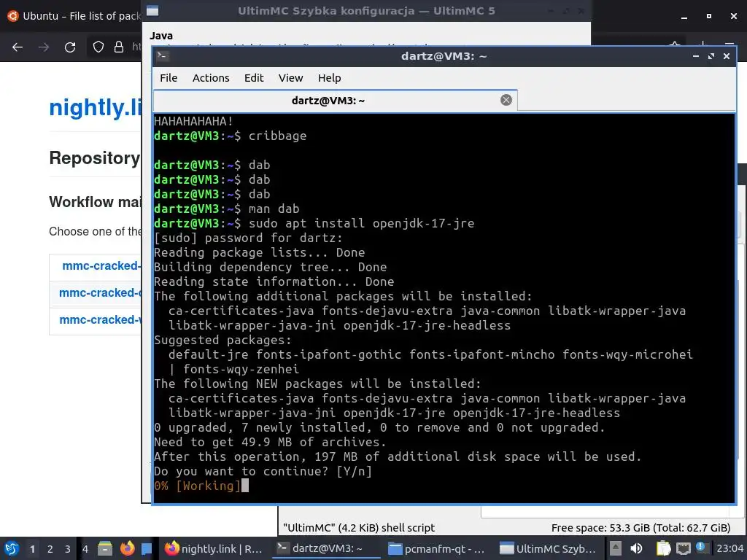Launch file manager from taskbar quick launch
Screen dimensions: 747x560
tap(105, 548)
